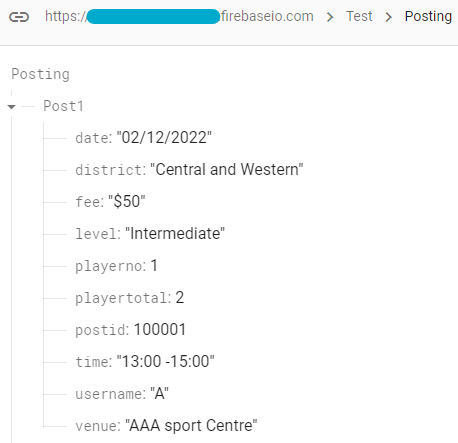This screenshot has height=443, width=458.
Task: Click the venue key label
Action: [x=96, y=426]
